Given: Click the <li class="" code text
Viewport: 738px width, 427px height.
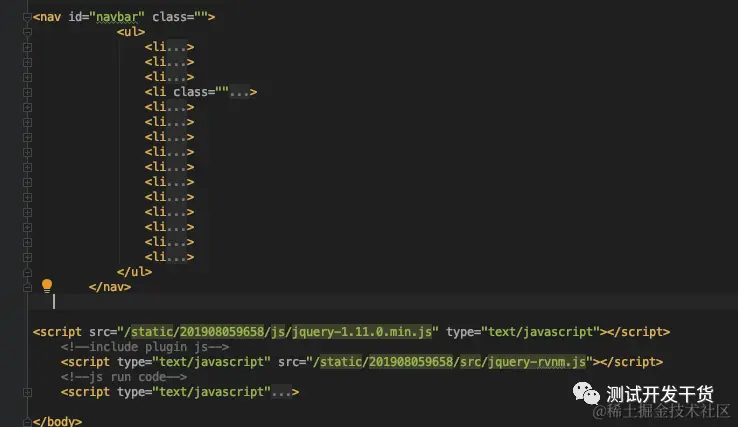Looking at the screenshot, I should 187,92.
